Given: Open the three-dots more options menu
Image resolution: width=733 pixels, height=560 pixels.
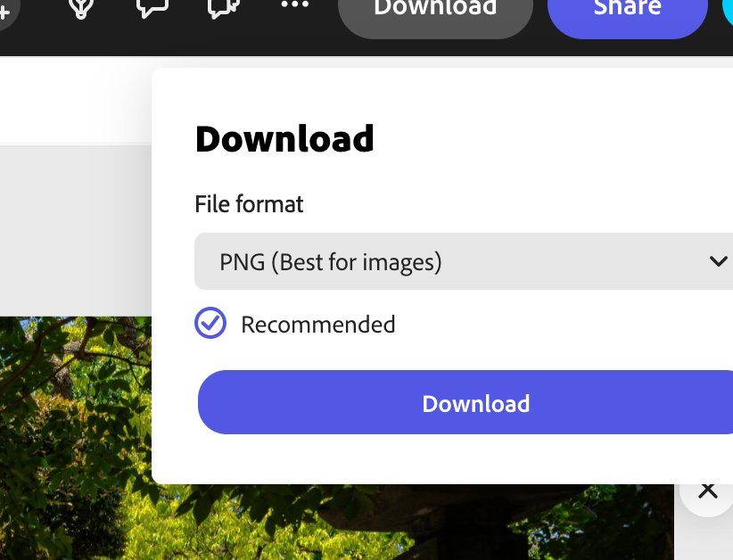Looking at the screenshot, I should [x=295, y=4].
